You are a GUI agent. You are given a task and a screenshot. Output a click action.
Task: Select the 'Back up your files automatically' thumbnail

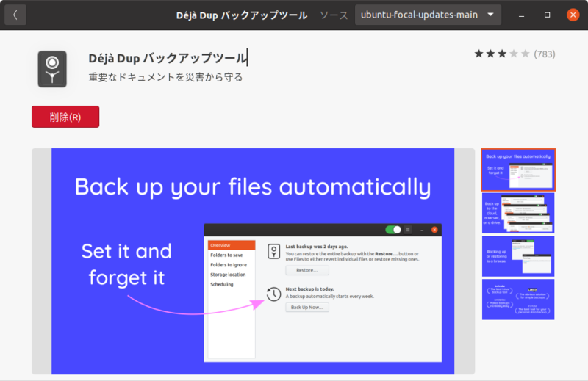click(x=518, y=170)
